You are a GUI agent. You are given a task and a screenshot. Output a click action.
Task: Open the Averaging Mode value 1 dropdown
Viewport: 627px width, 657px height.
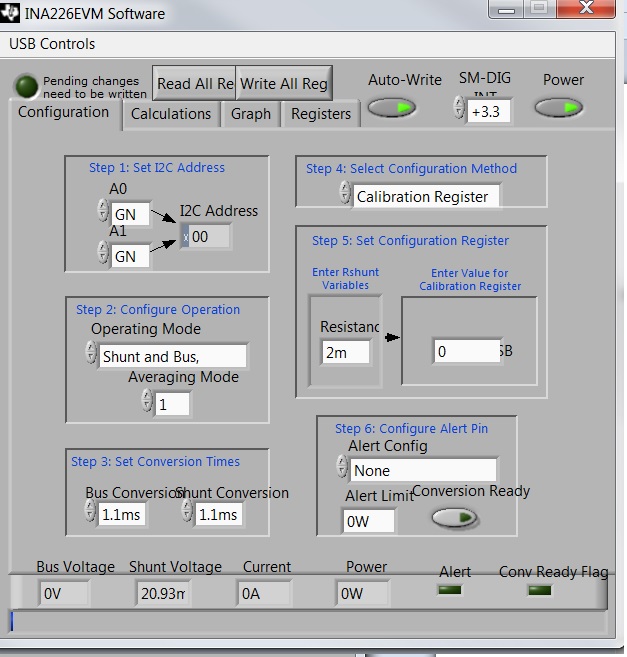[x=172, y=404]
